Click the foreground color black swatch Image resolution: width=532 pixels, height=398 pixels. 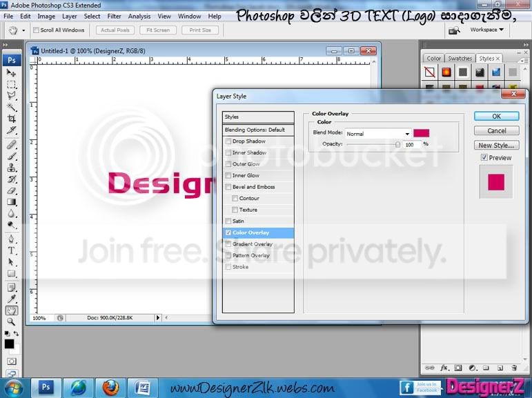9,344
